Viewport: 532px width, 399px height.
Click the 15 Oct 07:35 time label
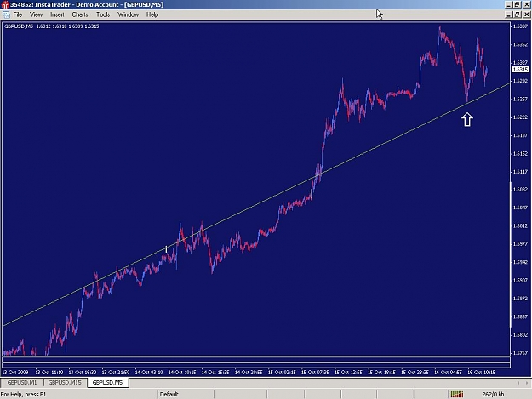click(x=315, y=373)
